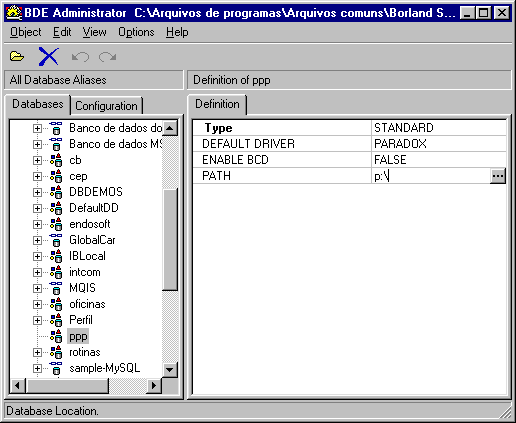
Task: Click the tree scroll left arrow
Action: [18, 386]
